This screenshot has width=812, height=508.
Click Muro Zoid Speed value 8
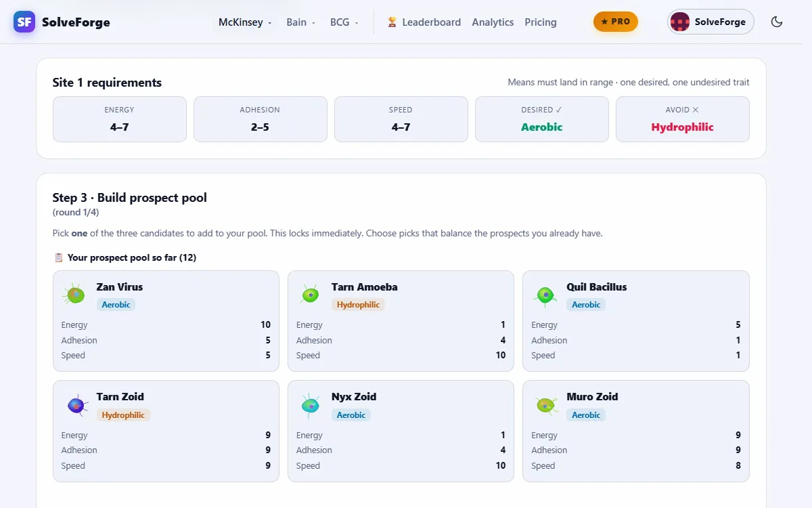tap(738, 466)
